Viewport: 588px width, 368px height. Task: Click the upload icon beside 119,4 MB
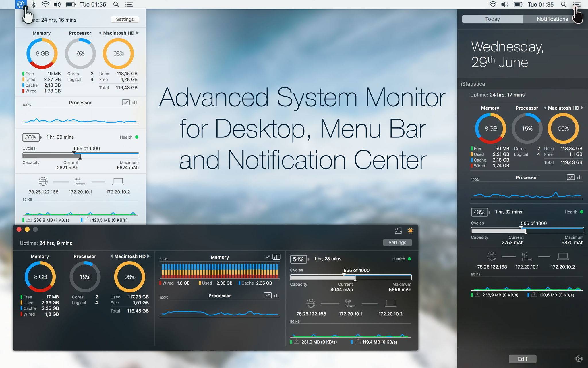tap(357, 342)
